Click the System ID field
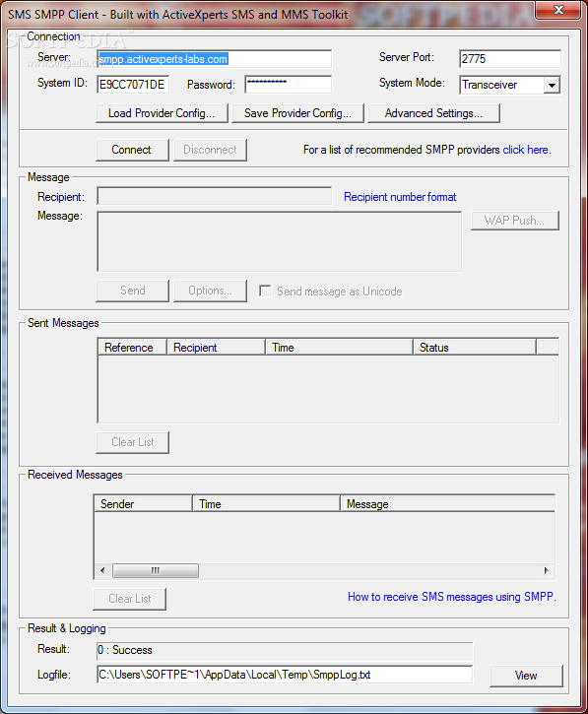The image size is (588, 714). [x=133, y=85]
